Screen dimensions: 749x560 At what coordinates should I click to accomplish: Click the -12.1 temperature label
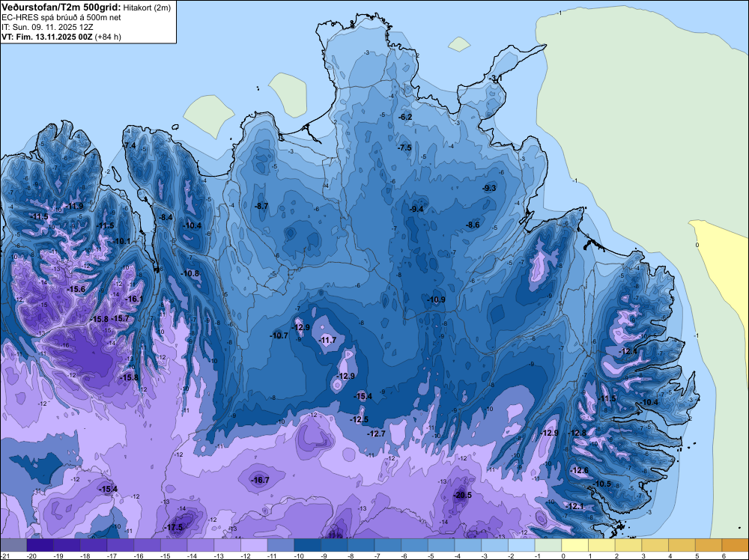click(574, 506)
